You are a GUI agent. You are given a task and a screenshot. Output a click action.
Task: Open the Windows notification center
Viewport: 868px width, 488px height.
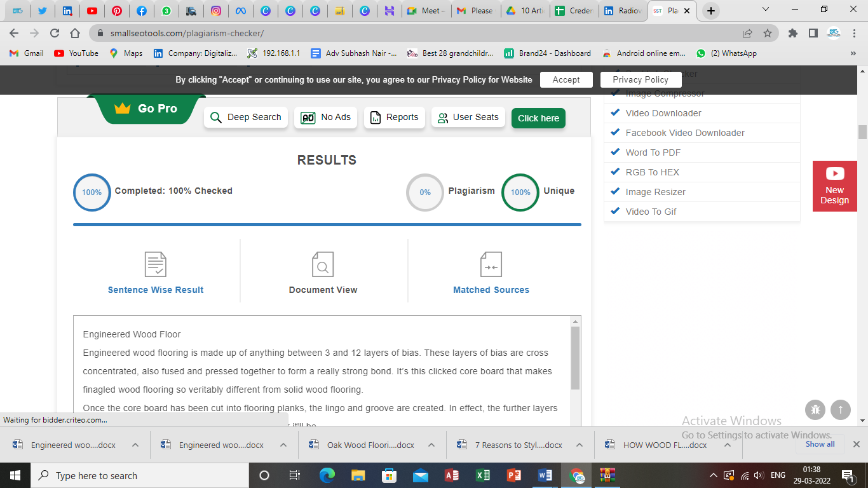847,475
